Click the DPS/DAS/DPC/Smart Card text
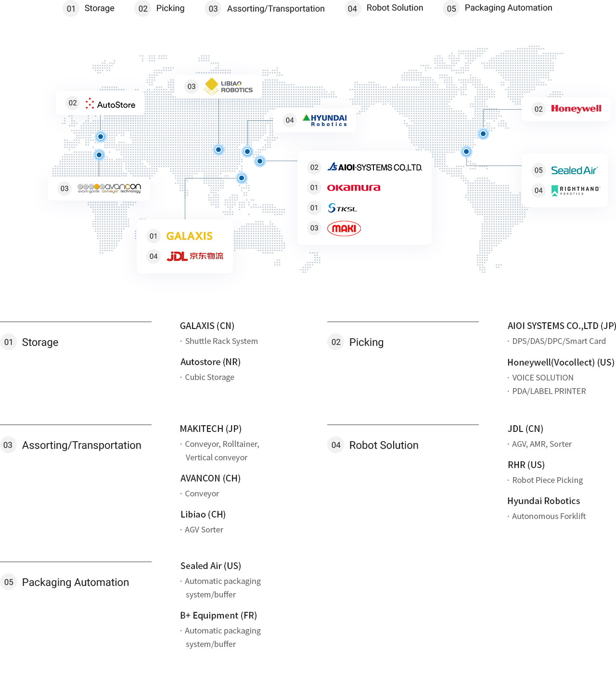 (559, 341)
